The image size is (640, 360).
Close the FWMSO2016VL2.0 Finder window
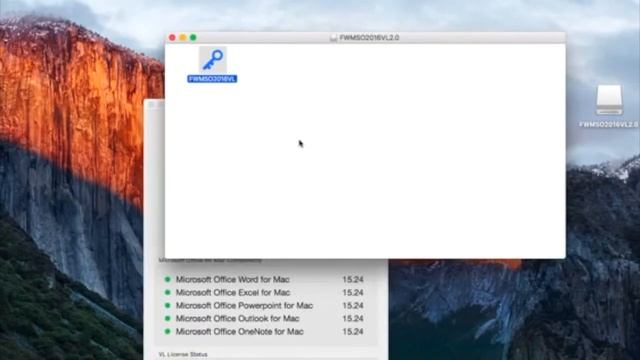pyautogui.click(x=172, y=38)
